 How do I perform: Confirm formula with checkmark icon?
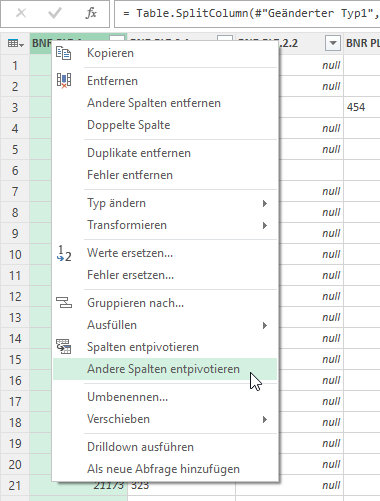click(55, 13)
